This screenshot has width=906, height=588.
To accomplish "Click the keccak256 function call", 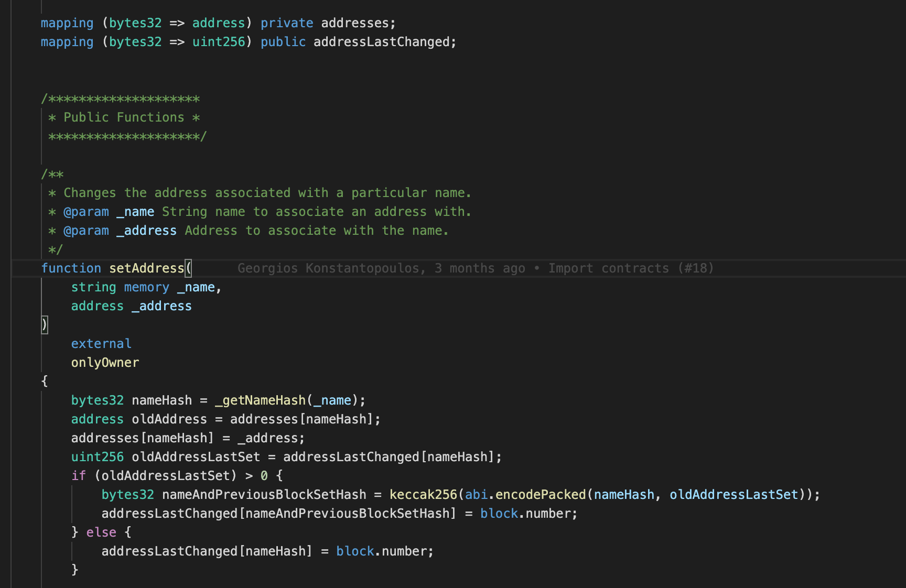I will click(423, 495).
